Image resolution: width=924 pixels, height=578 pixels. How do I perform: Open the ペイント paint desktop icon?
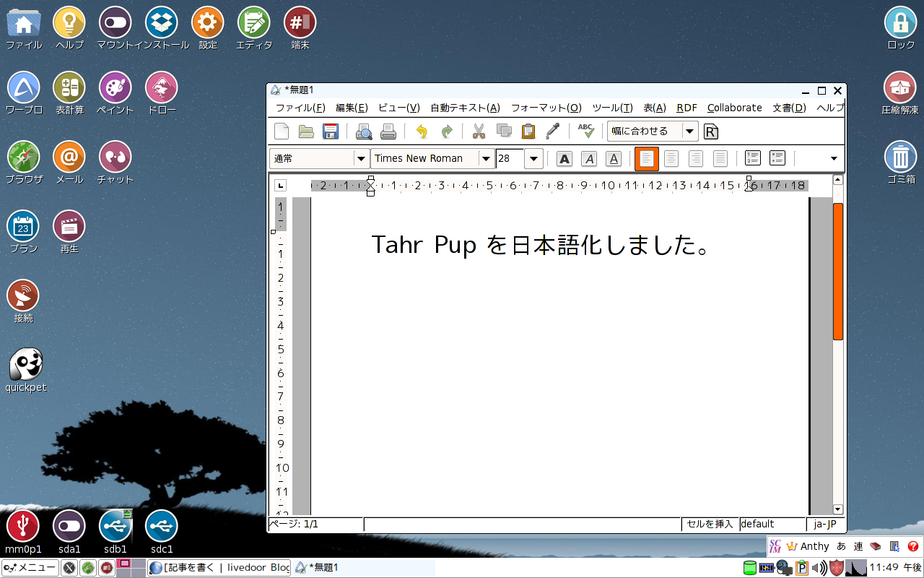click(115, 94)
